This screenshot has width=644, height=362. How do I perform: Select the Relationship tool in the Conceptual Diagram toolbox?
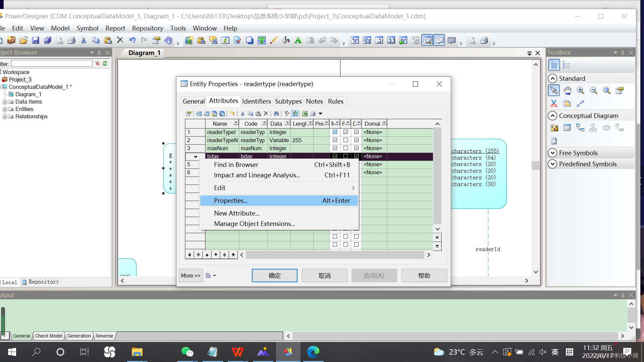click(580, 128)
